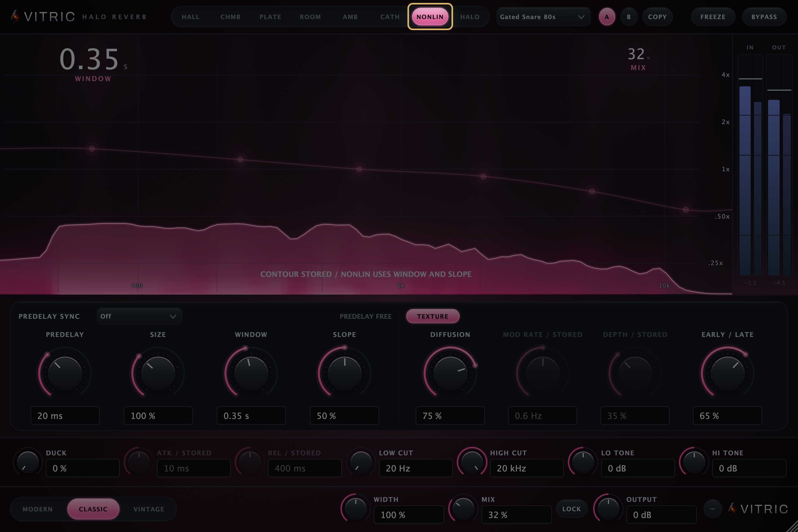Click the window 0.35 s value field
The height and width of the screenshot is (532, 798).
click(251, 416)
